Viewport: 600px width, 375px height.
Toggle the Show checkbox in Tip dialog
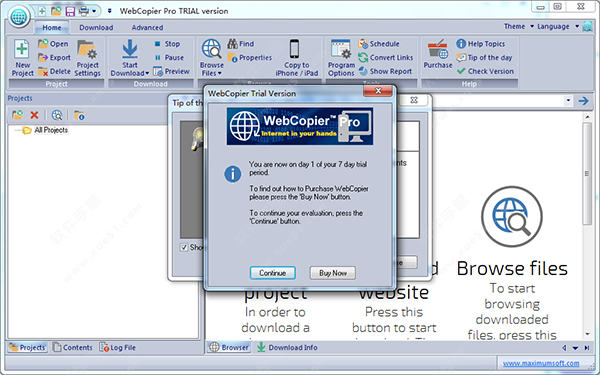coord(184,247)
